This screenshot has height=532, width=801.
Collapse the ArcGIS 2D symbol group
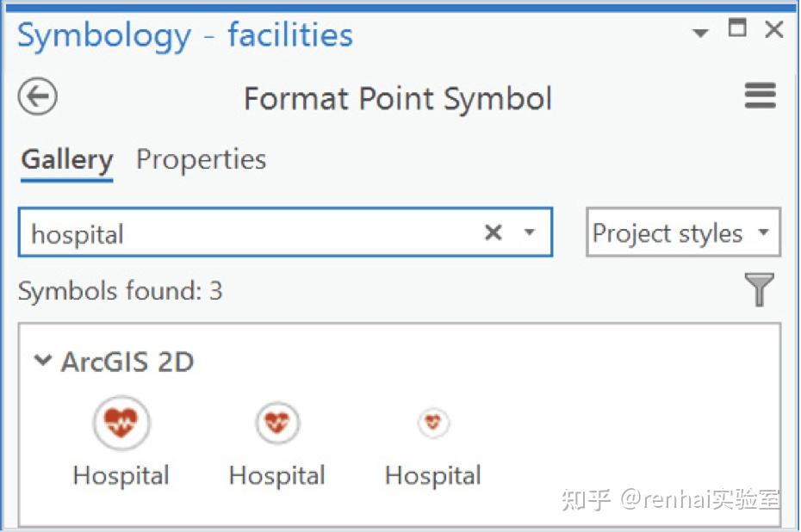point(44,362)
